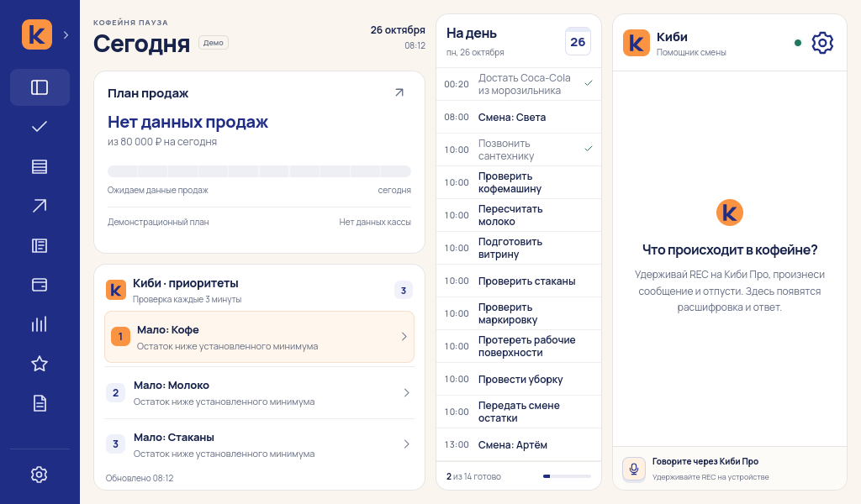861x504 pixels.
Task: Open the Kibi assistant settings gear
Action: 822,43
